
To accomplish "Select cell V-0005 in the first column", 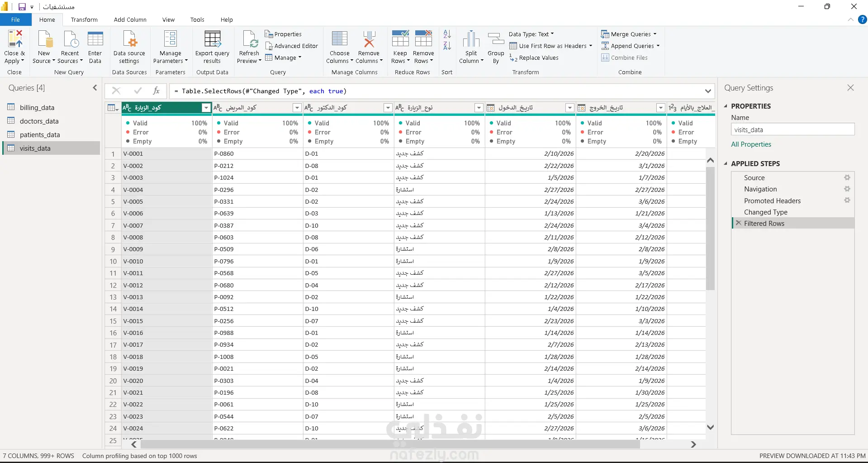I will pyautogui.click(x=167, y=201).
